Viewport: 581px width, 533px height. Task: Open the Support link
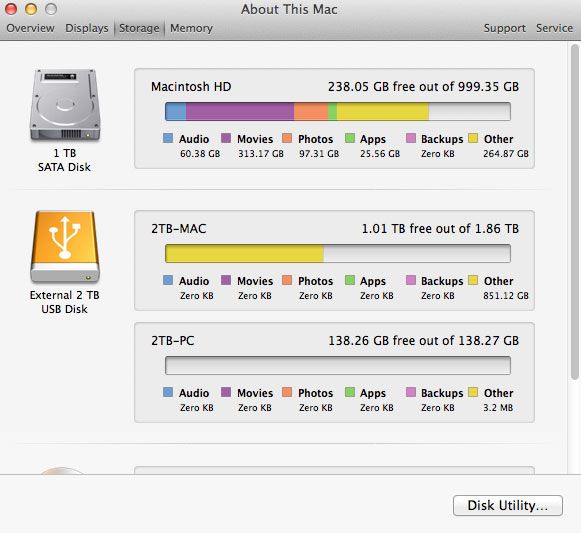505,28
